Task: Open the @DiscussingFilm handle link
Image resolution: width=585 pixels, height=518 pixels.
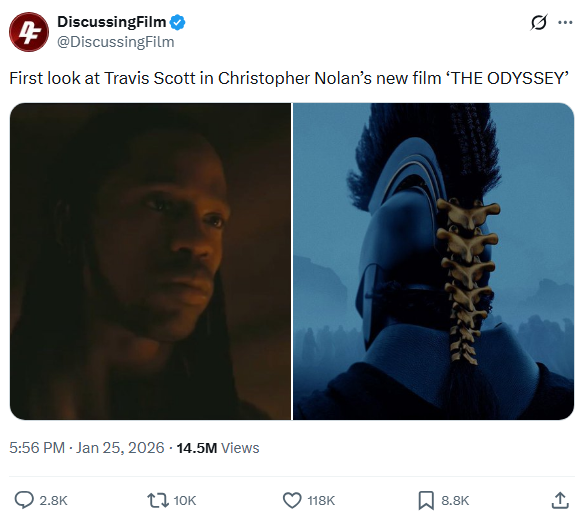Action: tap(116, 42)
